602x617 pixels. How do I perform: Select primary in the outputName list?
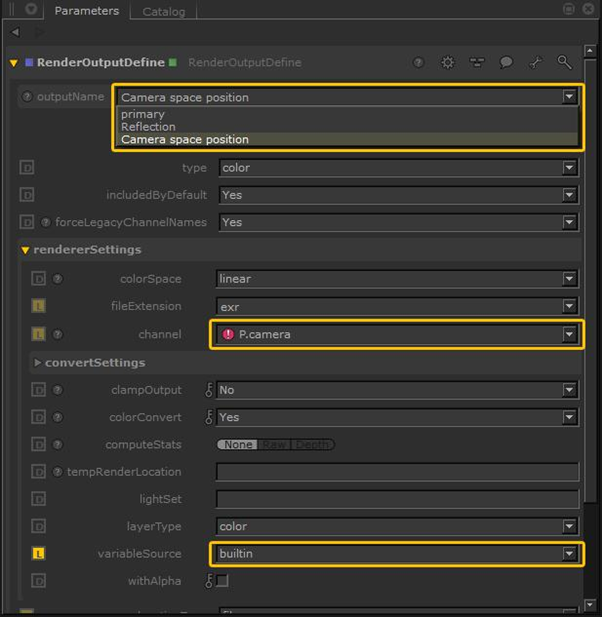pos(142,114)
